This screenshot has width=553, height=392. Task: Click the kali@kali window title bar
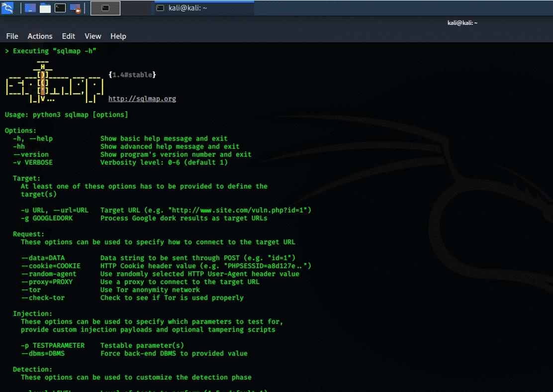click(462, 23)
